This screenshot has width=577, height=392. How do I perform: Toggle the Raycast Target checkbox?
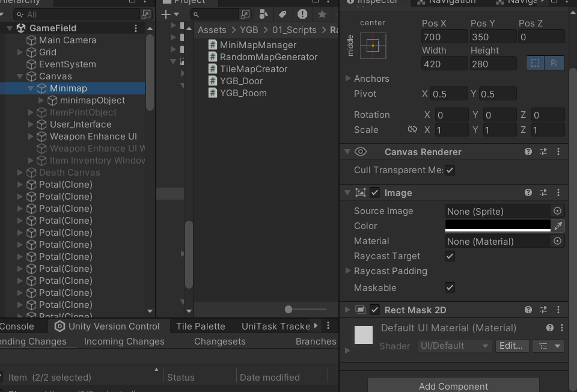tap(450, 256)
